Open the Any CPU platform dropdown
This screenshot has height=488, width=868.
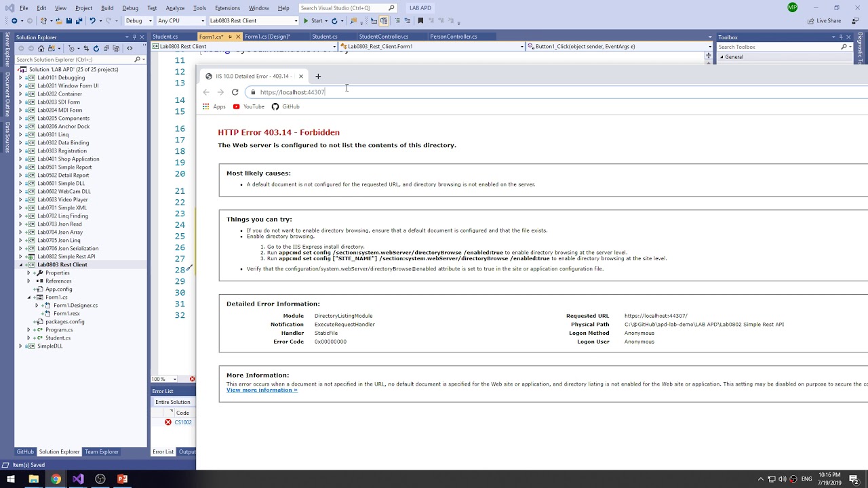[x=180, y=21]
